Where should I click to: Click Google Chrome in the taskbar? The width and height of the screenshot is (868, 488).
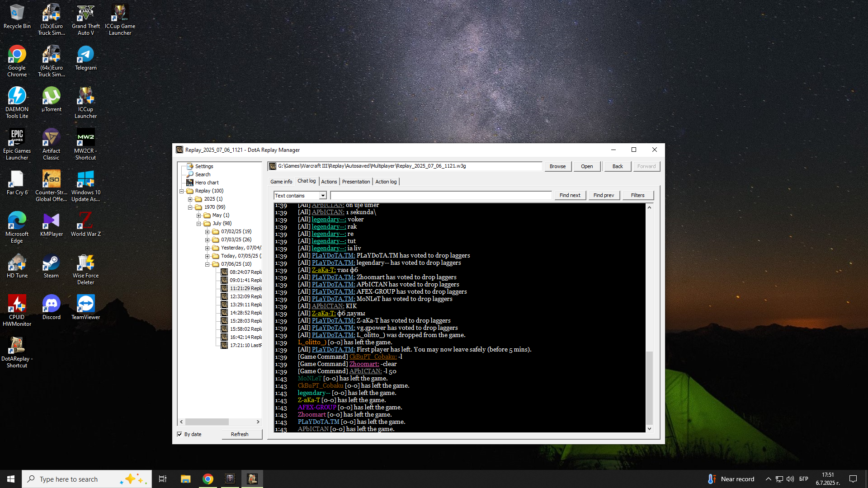coord(208,479)
